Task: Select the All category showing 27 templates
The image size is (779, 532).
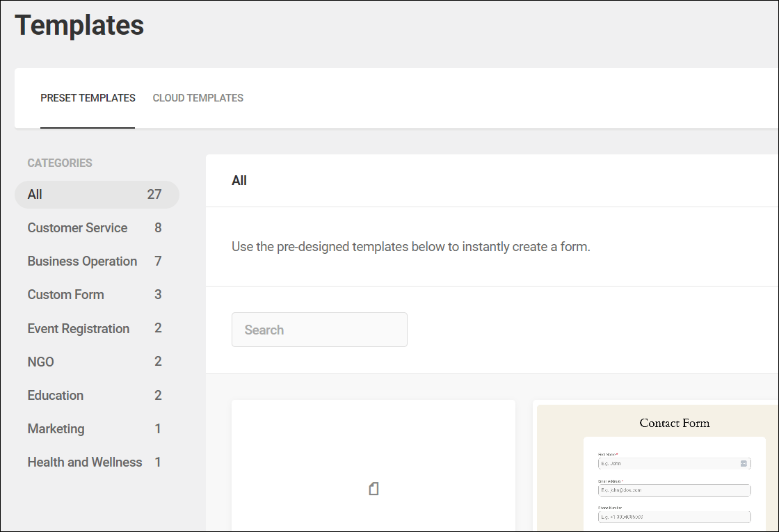Action: pyautogui.click(x=97, y=195)
